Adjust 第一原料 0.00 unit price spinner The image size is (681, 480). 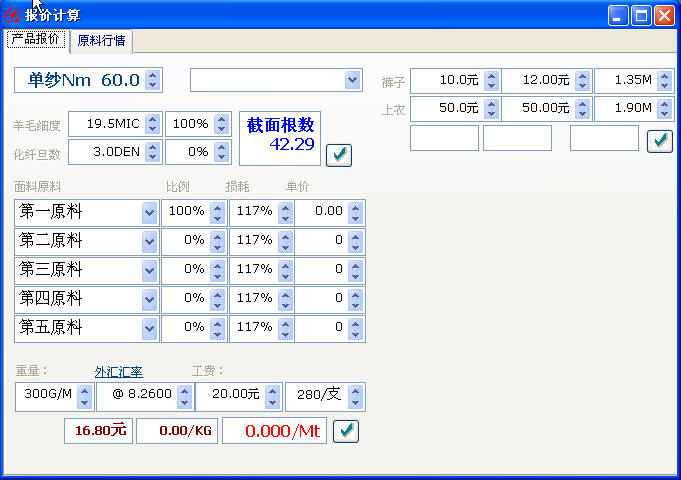(x=355, y=213)
